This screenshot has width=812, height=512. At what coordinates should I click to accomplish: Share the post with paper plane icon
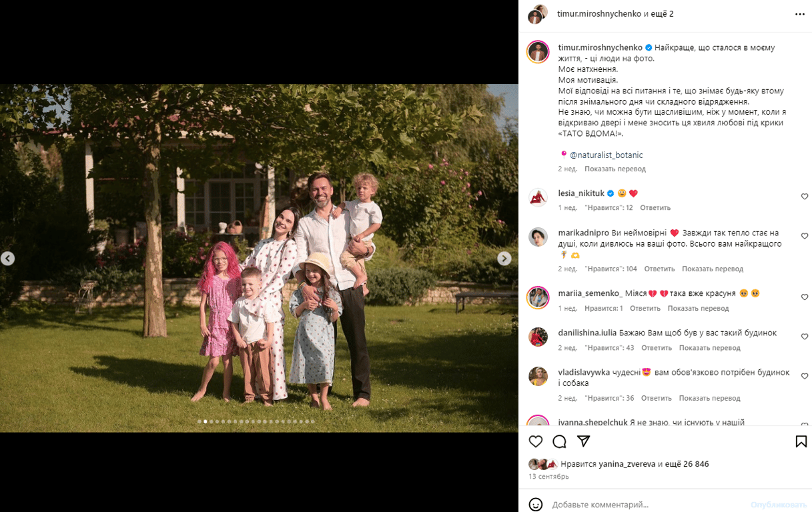583,441
